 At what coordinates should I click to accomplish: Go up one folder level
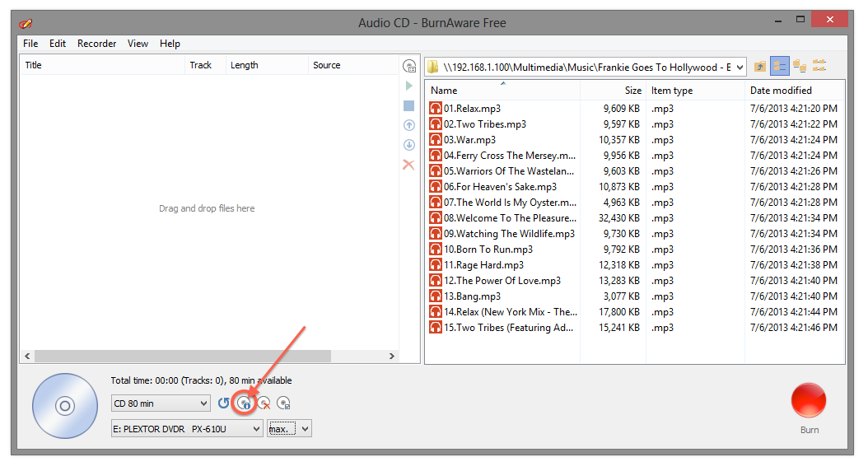tap(760, 67)
